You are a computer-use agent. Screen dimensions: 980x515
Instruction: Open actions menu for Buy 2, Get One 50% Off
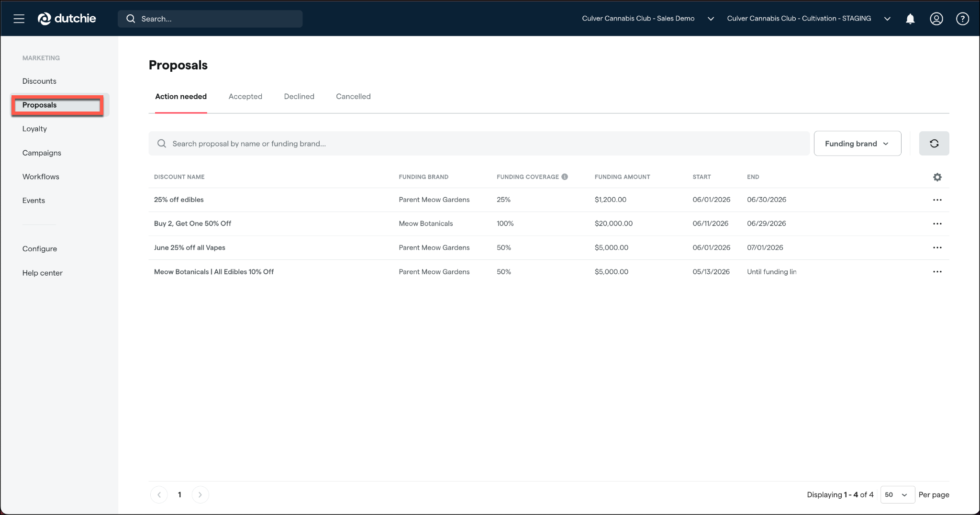click(937, 224)
